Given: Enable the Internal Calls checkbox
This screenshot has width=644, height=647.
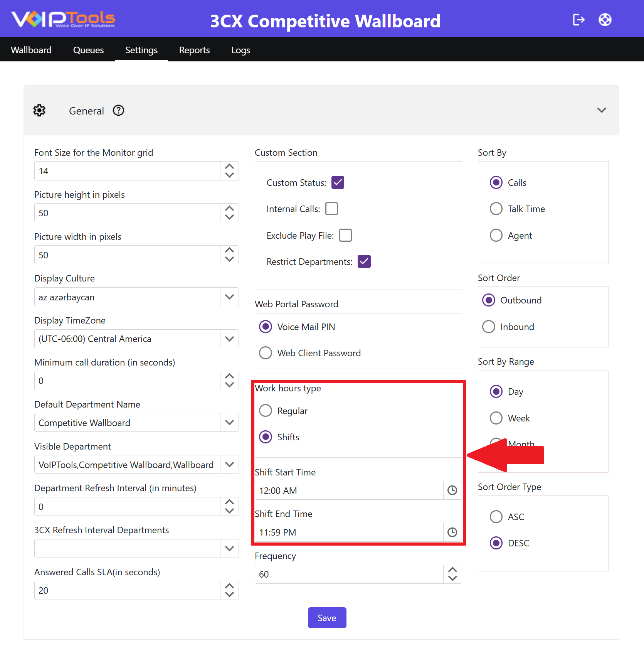Looking at the screenshot, I should point(331,209).
